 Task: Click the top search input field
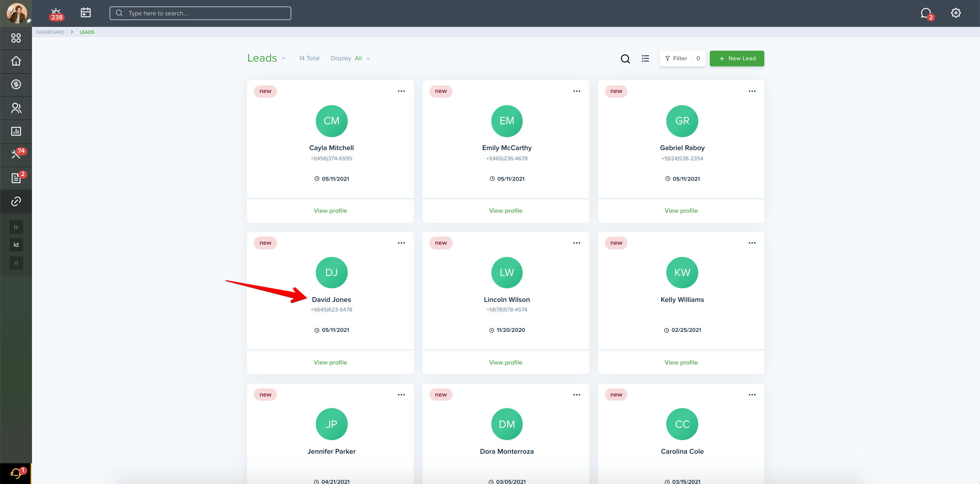(200, 13)
